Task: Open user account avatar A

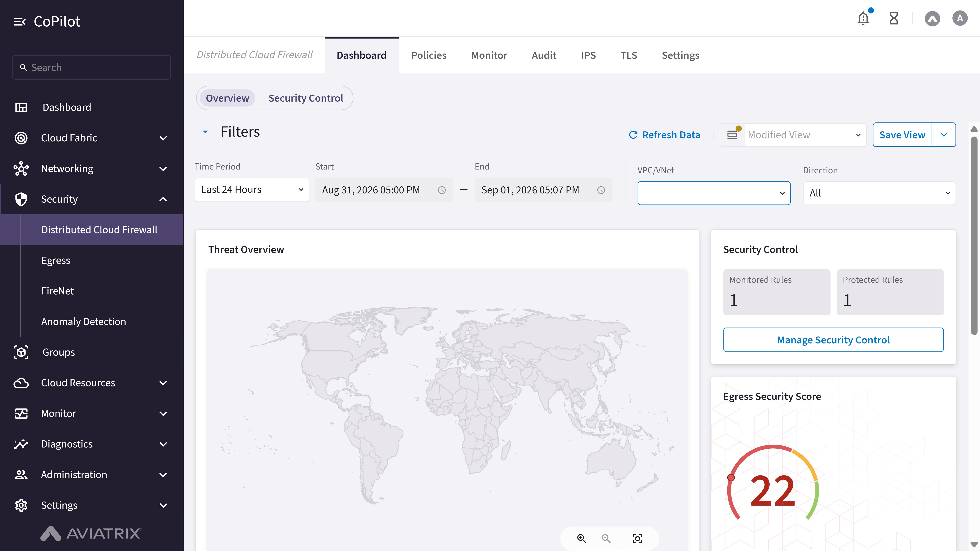Action: tap(960, 18)
